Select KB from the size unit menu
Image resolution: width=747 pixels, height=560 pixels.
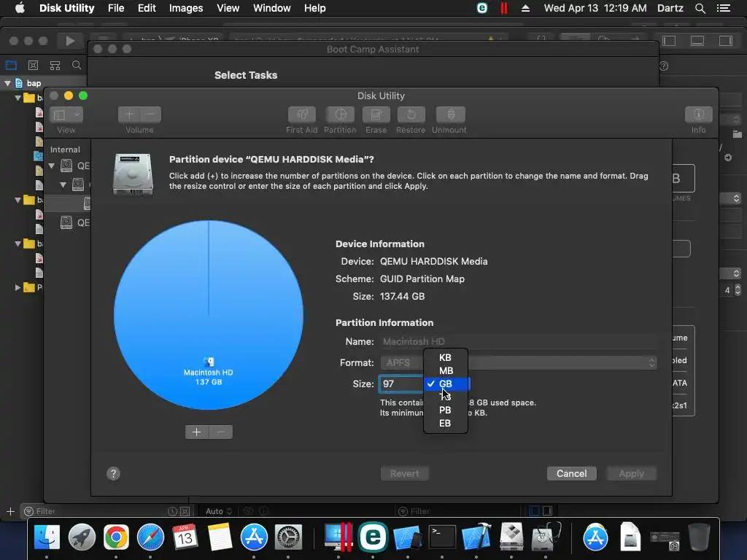(x=446, y=357)
